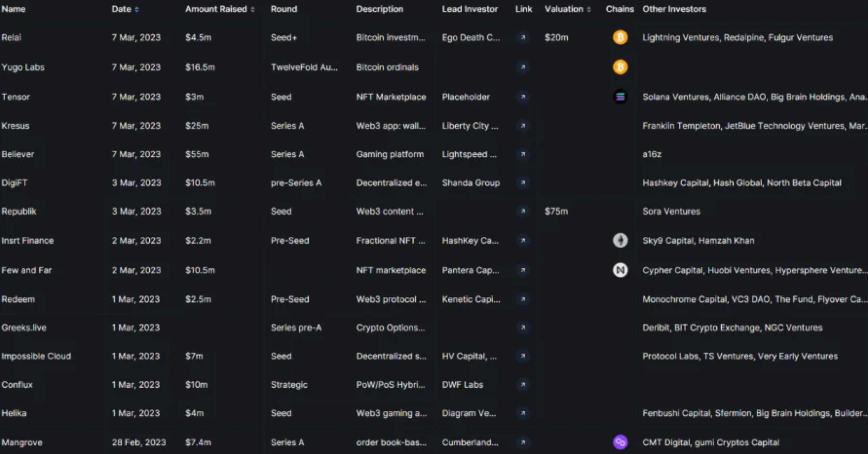Image resolution: width=868 pixels, height=454 pixels.
Task: Click the Description column header
Action: pyautogui.click(x=380, y=9)
